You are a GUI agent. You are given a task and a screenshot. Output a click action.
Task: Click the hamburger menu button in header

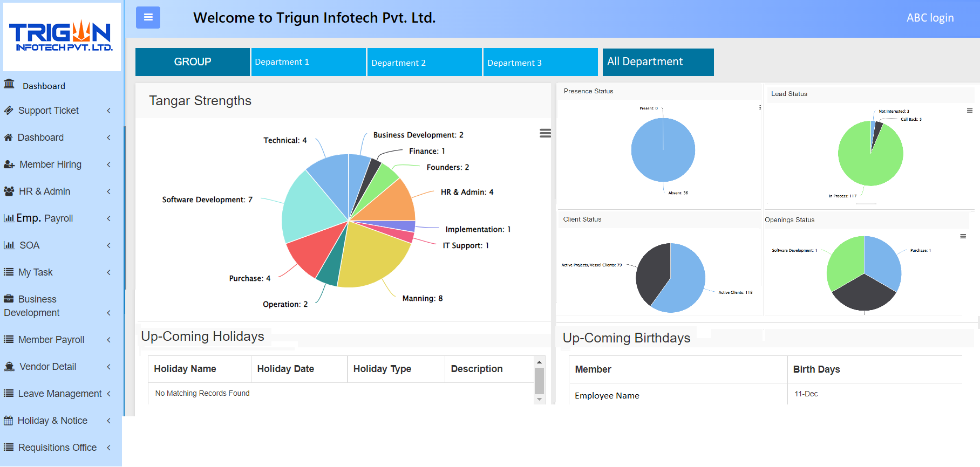pos(148,17)
